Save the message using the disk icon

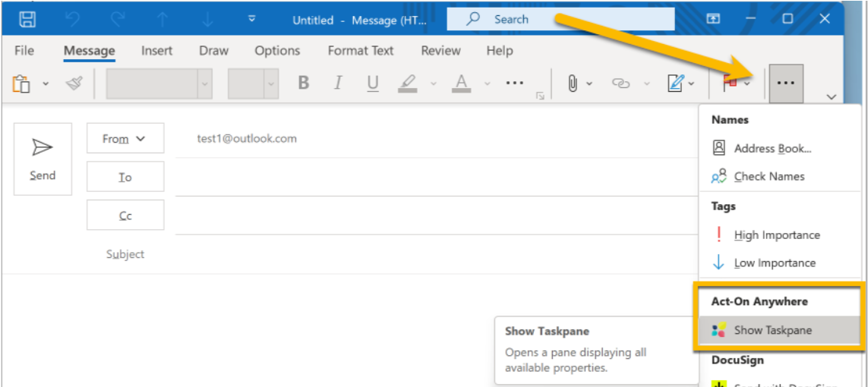[x=27, y=20]
